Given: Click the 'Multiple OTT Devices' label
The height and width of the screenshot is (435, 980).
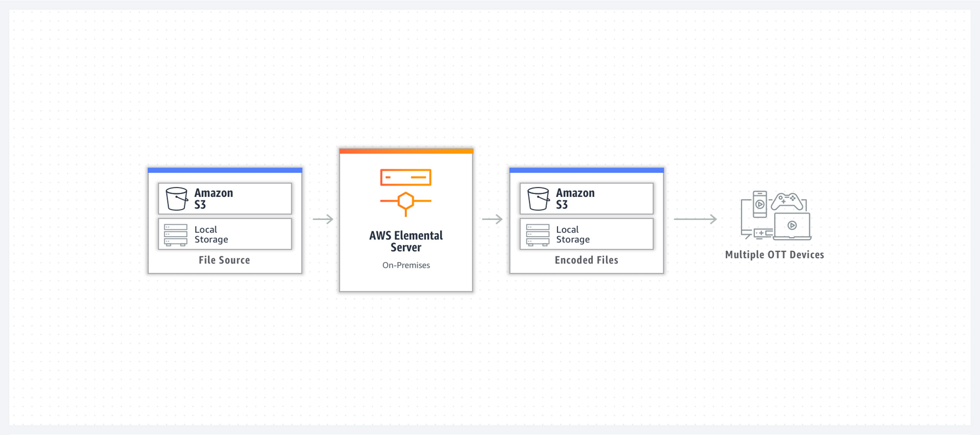Looking at the screenshot, I should (x=775, y=255).
